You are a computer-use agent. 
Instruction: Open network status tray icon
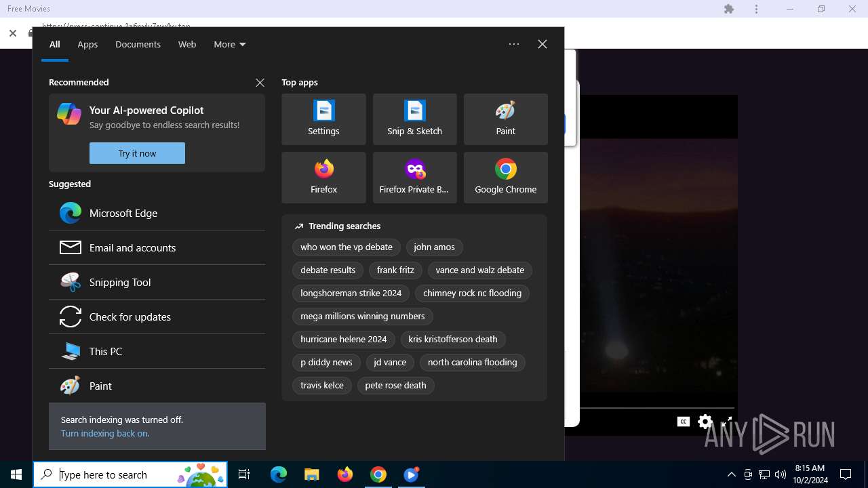[764, 474]
